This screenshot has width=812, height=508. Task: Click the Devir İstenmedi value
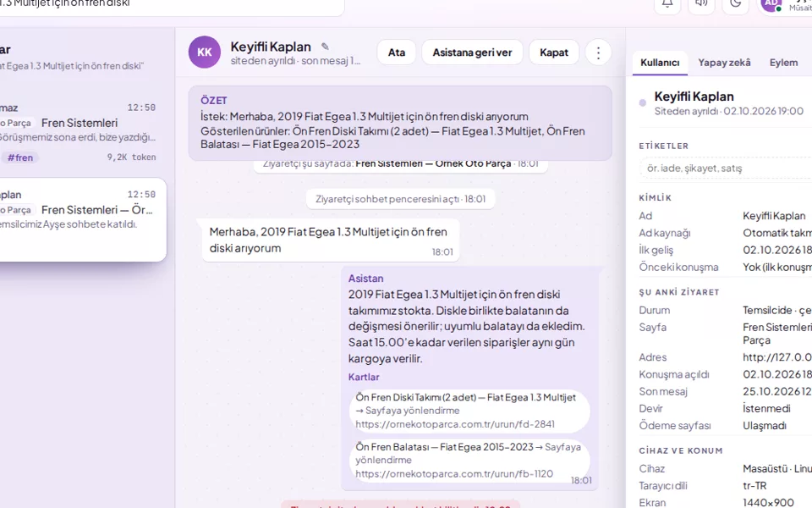pos(766,408)
